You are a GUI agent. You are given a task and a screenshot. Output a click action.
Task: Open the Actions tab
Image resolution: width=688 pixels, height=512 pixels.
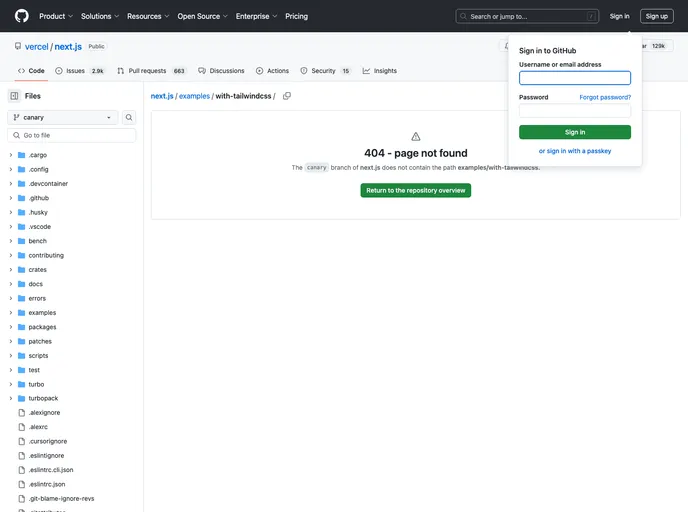pos(272,71)
